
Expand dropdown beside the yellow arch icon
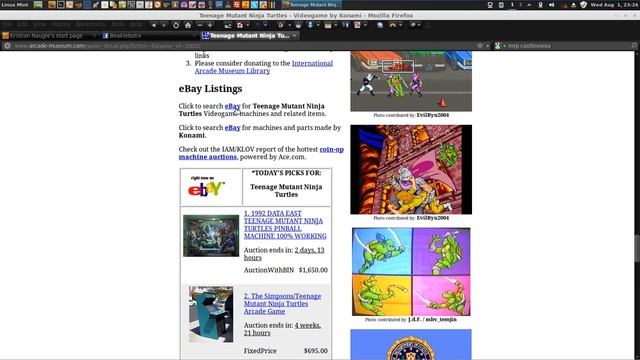pyautogui.click(x=400, y=25)
